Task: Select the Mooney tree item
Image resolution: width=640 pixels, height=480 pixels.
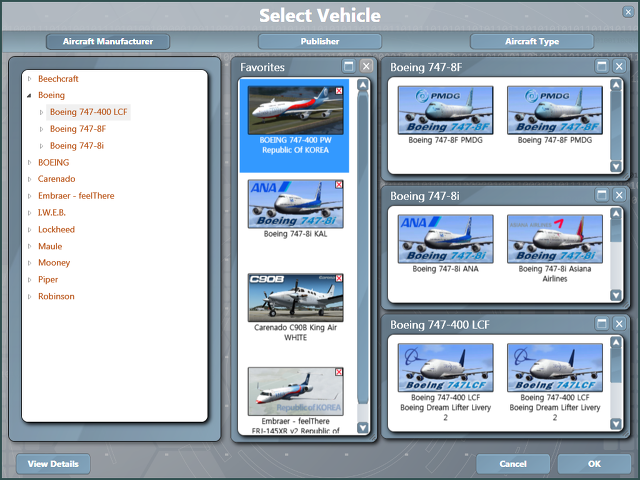Action: coord(54,263)
